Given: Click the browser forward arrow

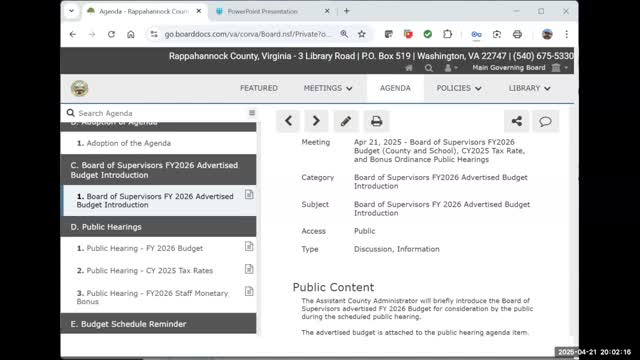Looking at the screenshot, I should [x=92, y=34].
